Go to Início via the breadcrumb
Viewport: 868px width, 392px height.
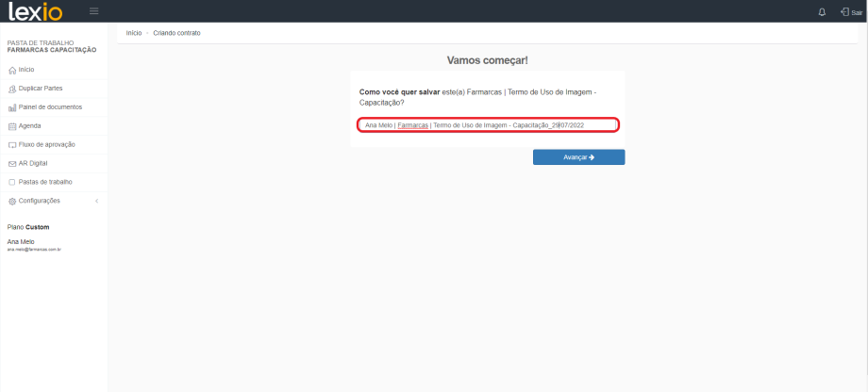pyautogui.click(x=134, y=33)
